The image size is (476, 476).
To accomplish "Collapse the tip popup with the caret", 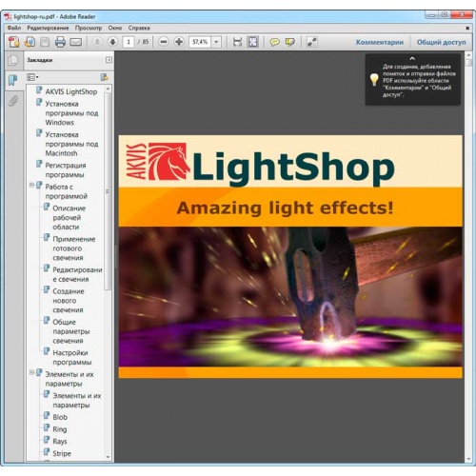I will (x=412, y=59).
